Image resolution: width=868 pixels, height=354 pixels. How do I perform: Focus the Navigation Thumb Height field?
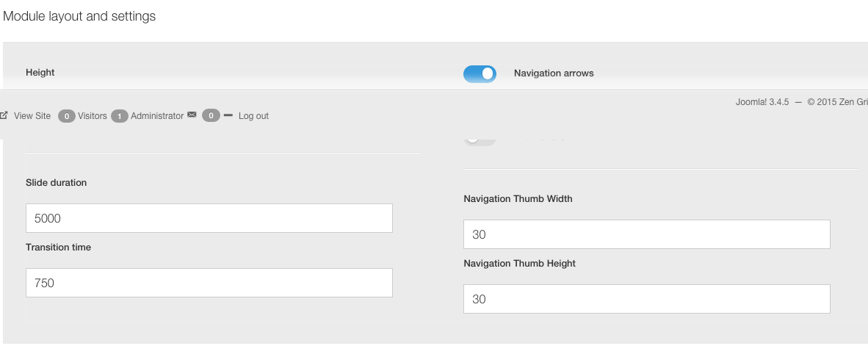[646, 299]
